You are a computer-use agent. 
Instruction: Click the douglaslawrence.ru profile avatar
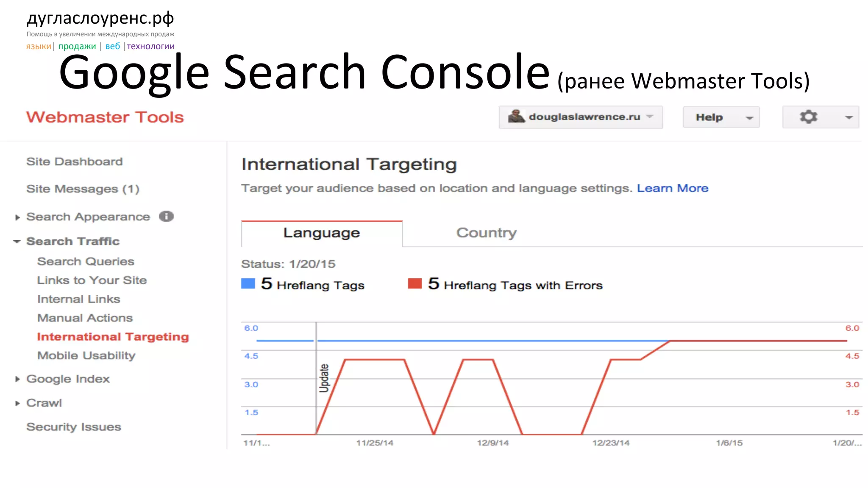coord(516,116)
